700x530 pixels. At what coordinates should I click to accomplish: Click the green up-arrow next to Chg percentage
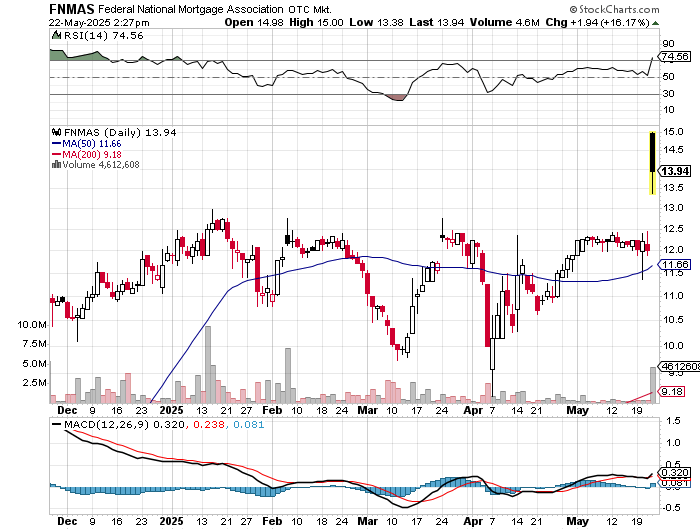click(x=655, y=23)
